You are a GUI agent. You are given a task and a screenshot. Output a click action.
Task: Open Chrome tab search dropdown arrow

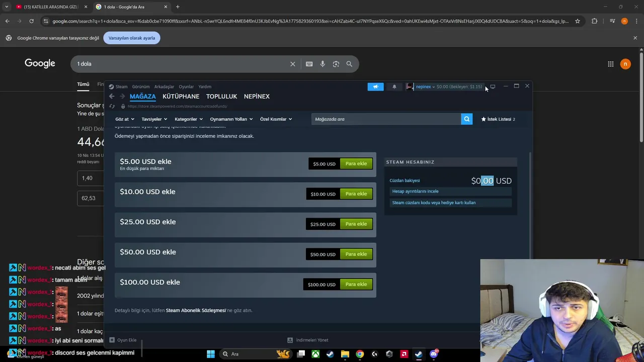tap(7, 7)
